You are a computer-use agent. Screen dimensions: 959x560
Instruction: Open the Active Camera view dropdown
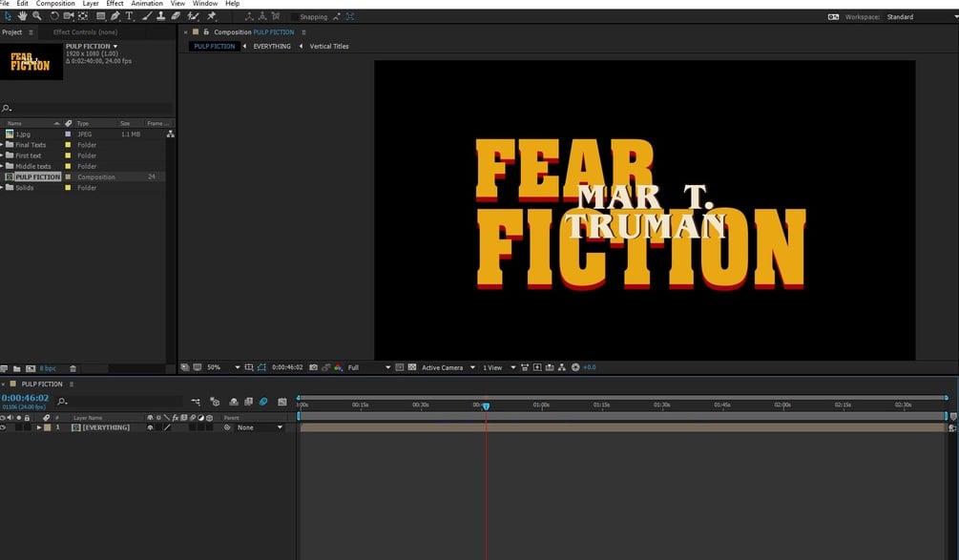coord(448,367)
